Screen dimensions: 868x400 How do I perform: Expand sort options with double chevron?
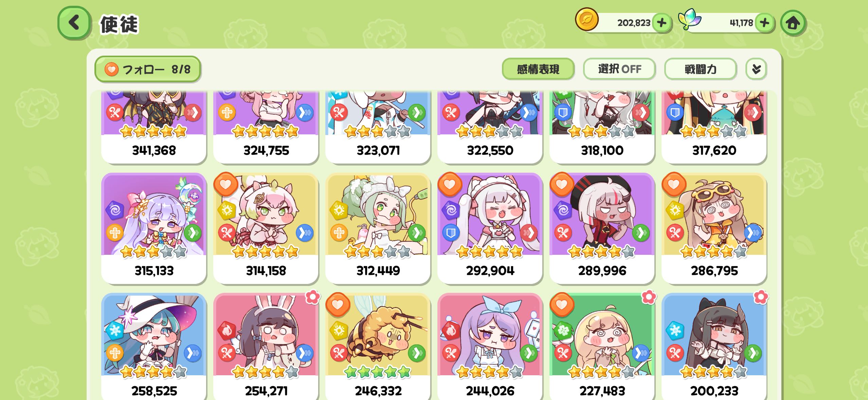tap(756, 69)
